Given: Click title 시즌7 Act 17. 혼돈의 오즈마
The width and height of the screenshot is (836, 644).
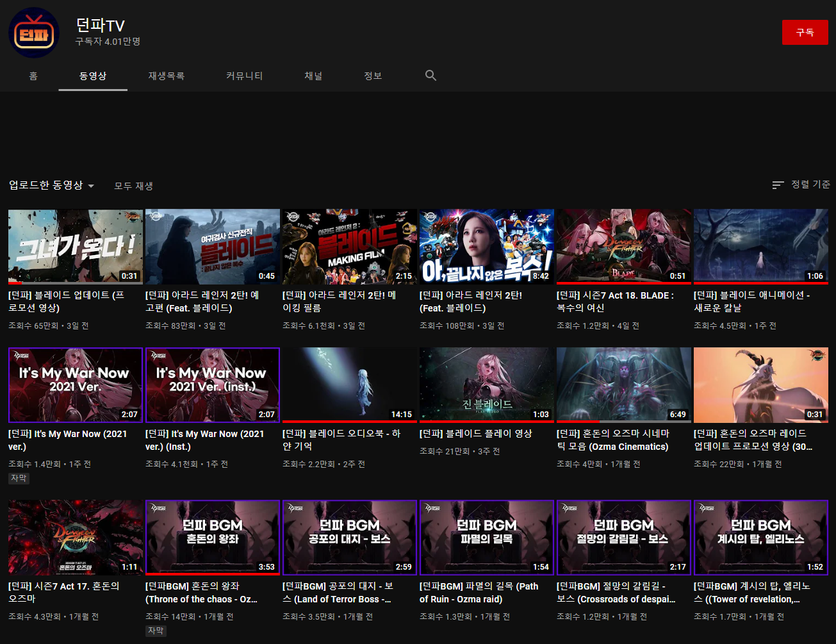Looking at the screenshot, I should click(x=64, y=593).
